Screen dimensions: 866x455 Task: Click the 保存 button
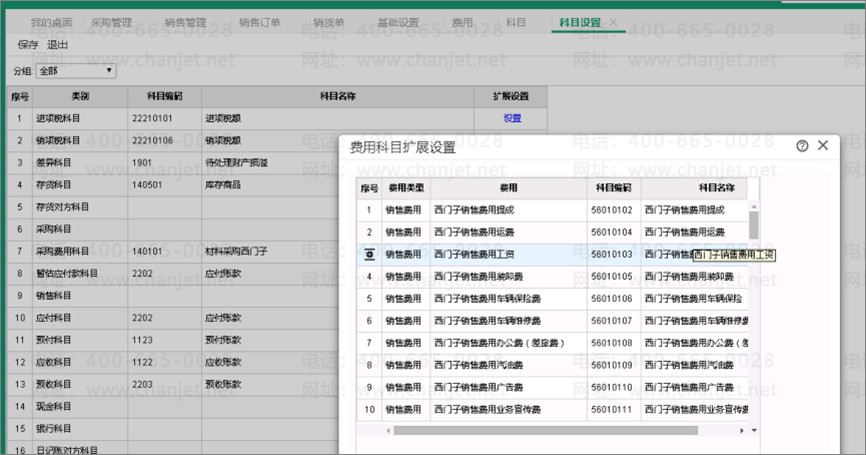coord(28,45)
